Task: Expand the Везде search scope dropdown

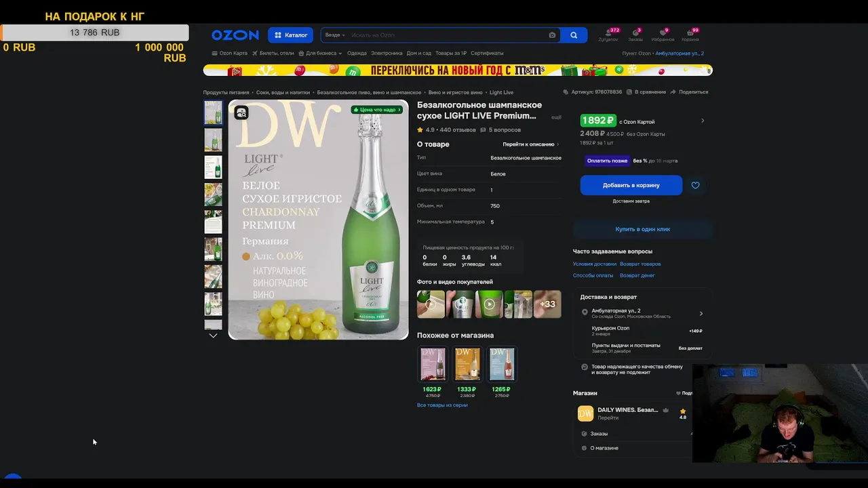Action: 335,35
